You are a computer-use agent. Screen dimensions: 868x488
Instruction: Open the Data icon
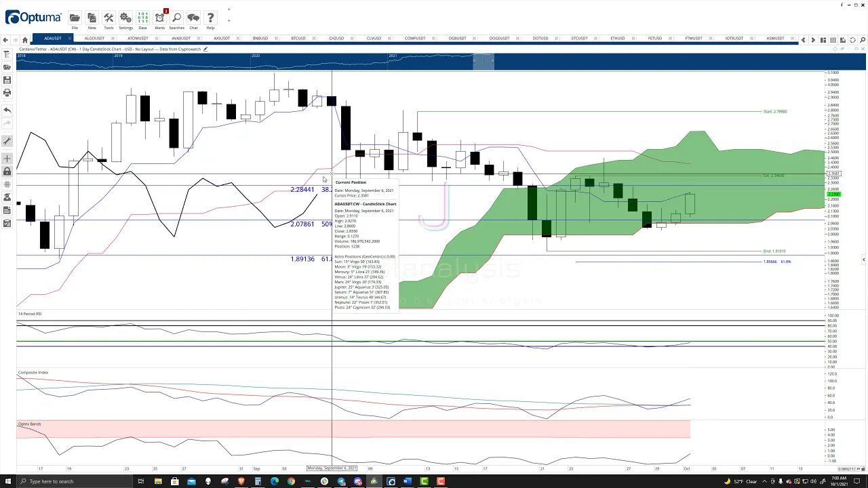click(x=142, y=18)
